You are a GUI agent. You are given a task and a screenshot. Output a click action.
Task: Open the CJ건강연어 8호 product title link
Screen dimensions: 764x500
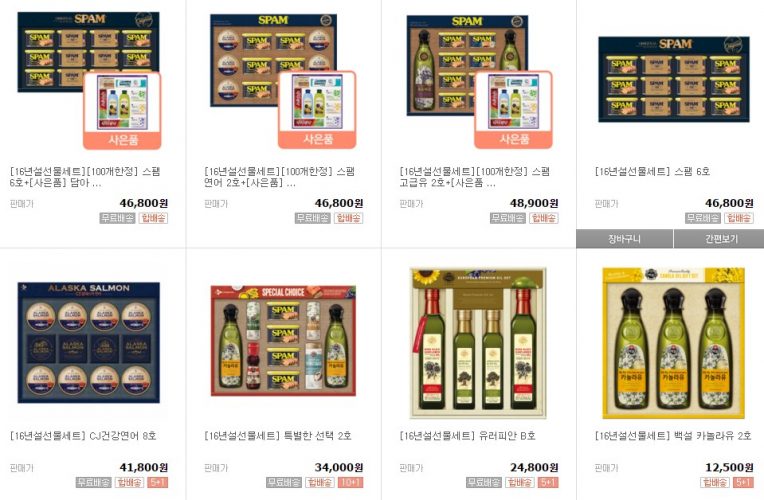83,436
